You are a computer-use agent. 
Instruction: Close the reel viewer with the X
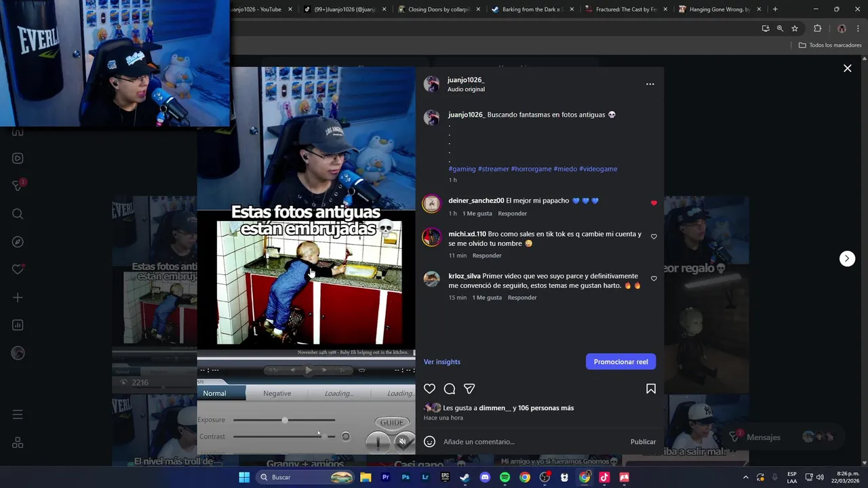point(847,68)
